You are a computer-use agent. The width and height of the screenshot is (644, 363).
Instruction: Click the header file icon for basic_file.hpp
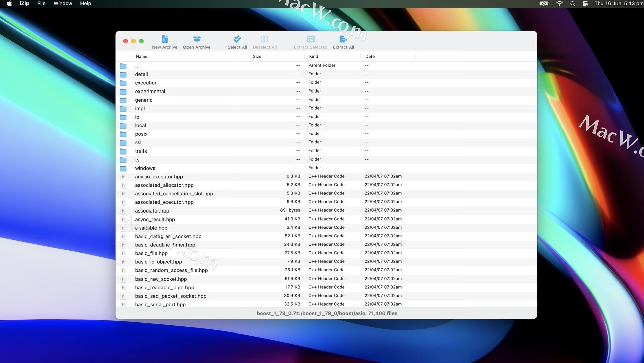point(123,253)
